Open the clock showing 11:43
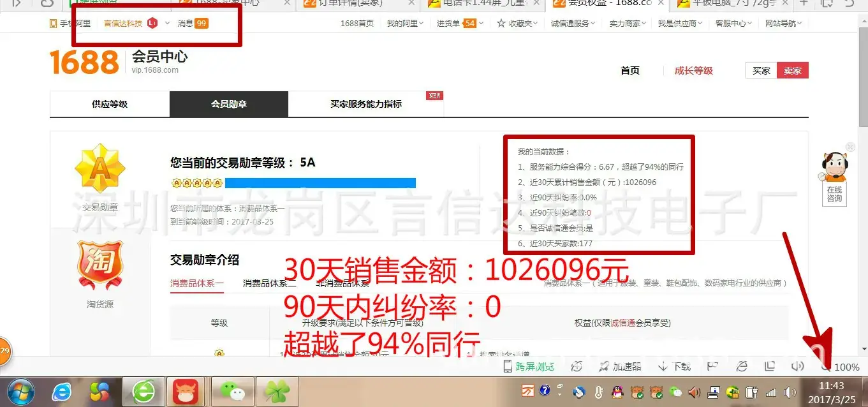 [x=831, y=392]
